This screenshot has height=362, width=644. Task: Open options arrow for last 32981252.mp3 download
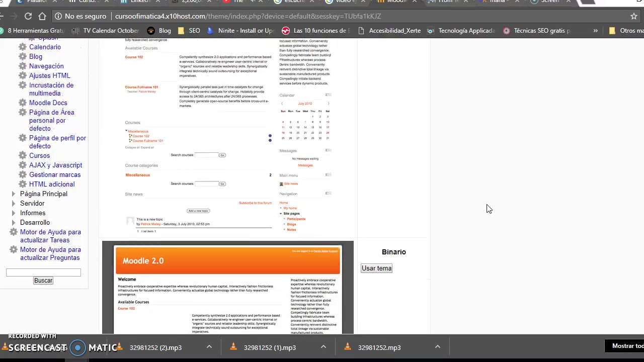coord(438,347)
